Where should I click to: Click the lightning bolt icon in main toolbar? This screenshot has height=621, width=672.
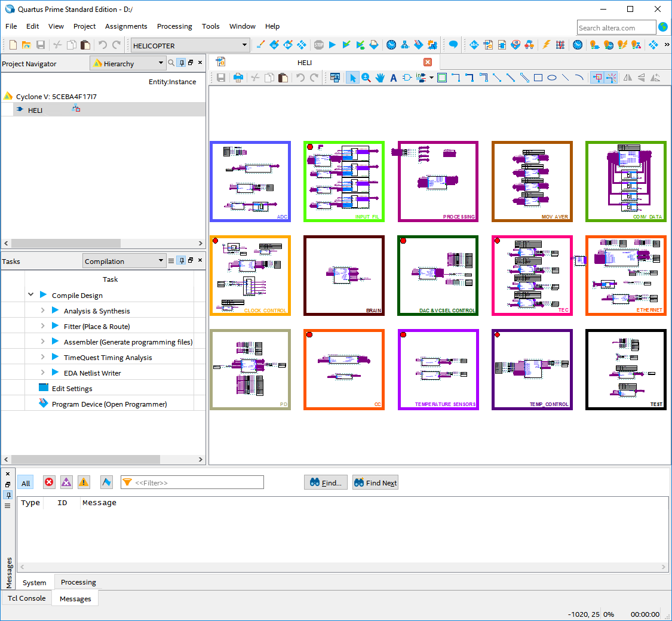pyautogui.click(x=546, y=45)
